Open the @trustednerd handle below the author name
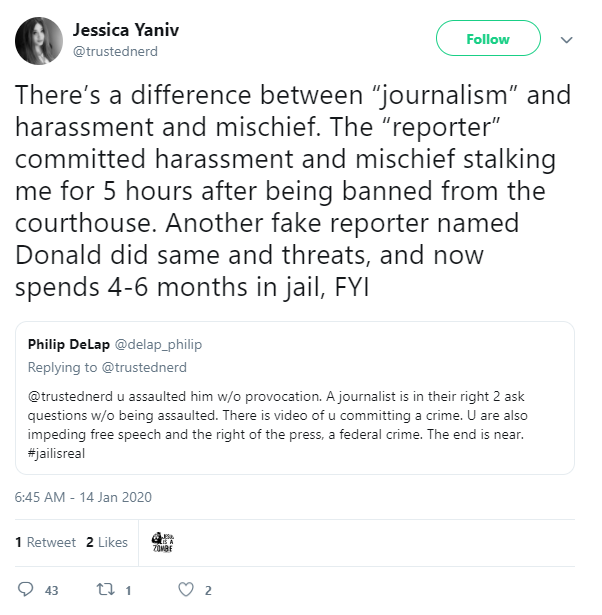 pyautogui.click(x=115, y=51)
